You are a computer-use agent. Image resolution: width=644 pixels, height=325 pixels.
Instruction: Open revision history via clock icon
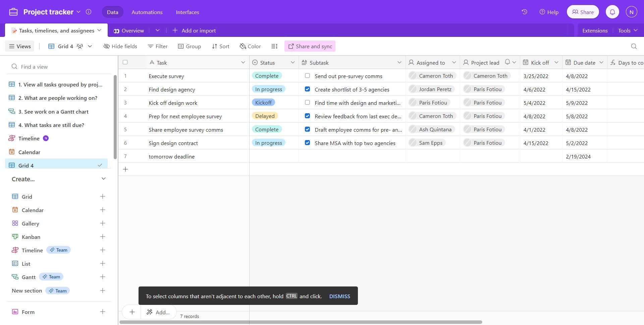[524, 12]
